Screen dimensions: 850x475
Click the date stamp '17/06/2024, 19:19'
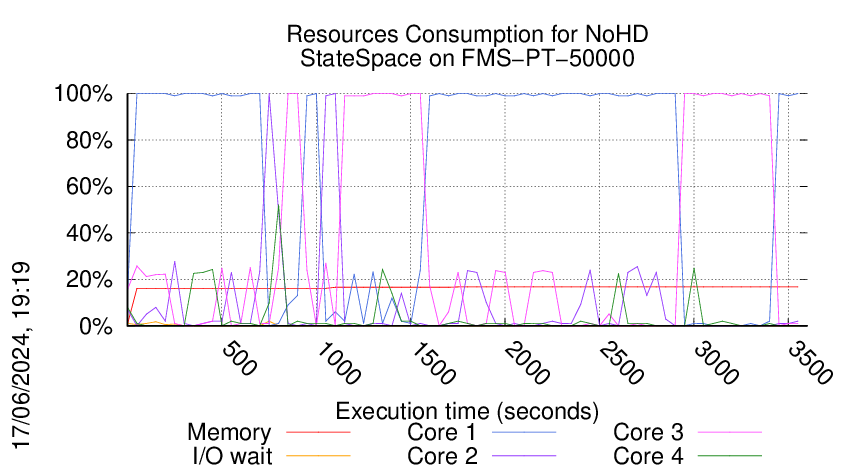pyautogui.click(x=21, y=356)
